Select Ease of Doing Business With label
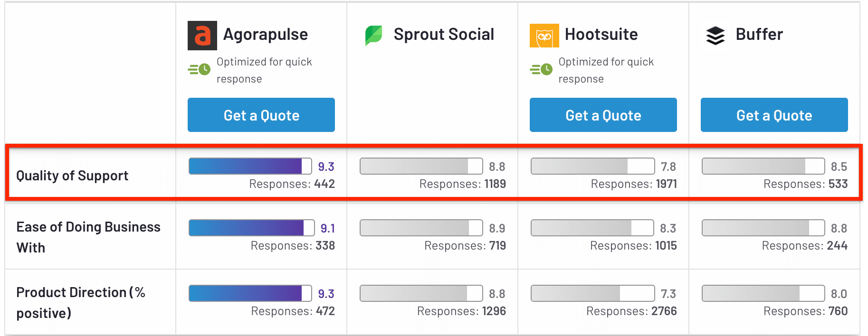868x336 pixels. (88, 237)
